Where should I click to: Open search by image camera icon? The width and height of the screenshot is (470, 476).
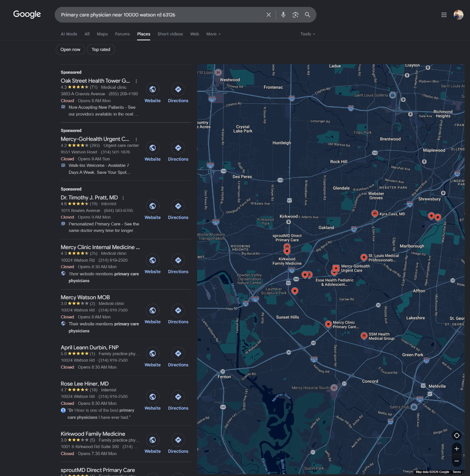[x=295, y=15]
